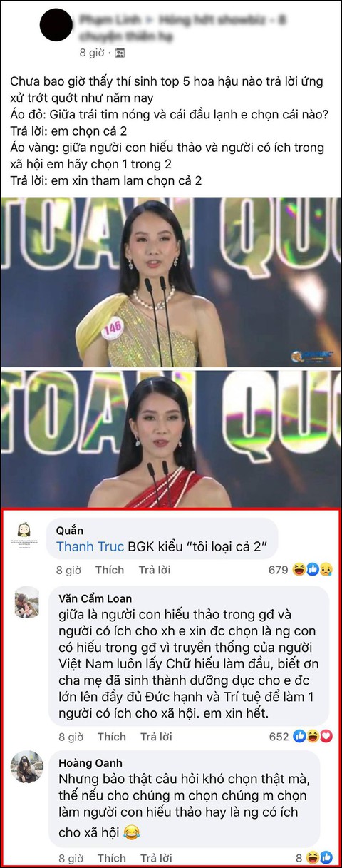
Task: Open the photo of contestant in red dress
Action: pos(171,438)
